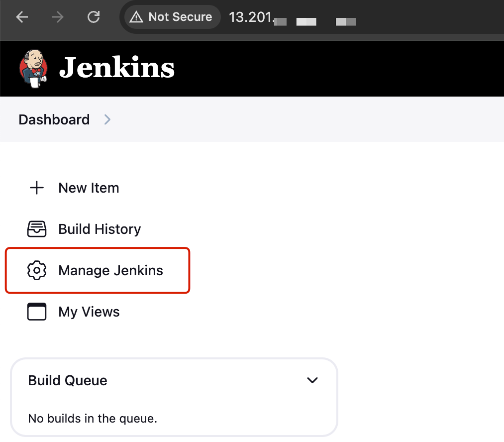Viewport: 504px width, 442px height.
Task: Click the Build History tray icon
Action: [x=37, y=229]
